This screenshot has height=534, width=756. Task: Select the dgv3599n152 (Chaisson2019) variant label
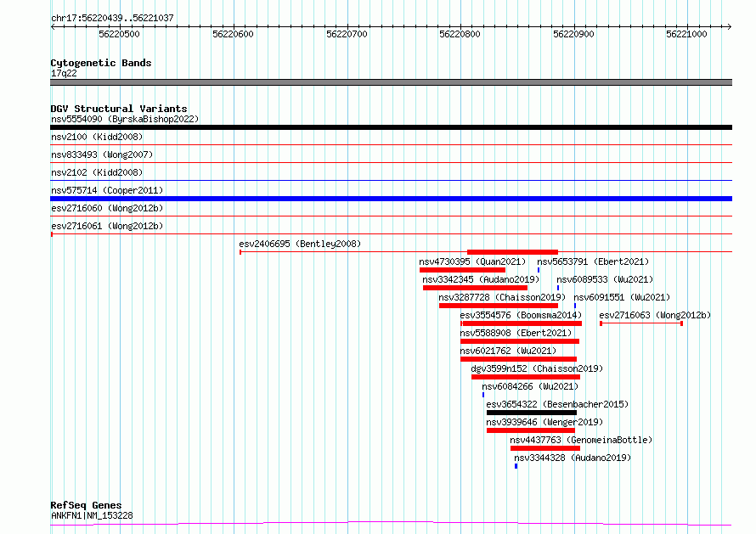coord(536,368)
